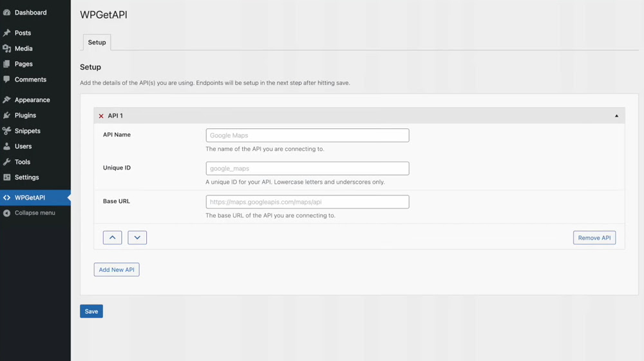
Task: Click the Remove API button
Action: 594,238
